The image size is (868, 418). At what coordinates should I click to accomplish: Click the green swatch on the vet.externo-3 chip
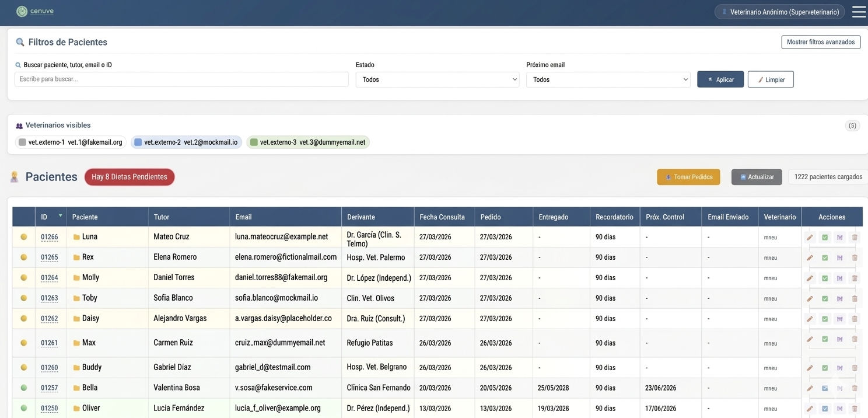pyautogui.click(x=254, y=142)
